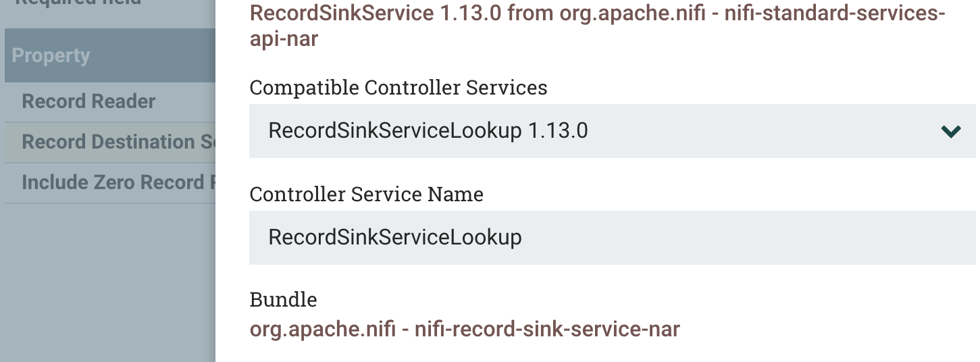Select the RecordSinkServiceLookup 1.13.0 option text
The height and width of the screenshot is (362, 980).
coord(428,130)
